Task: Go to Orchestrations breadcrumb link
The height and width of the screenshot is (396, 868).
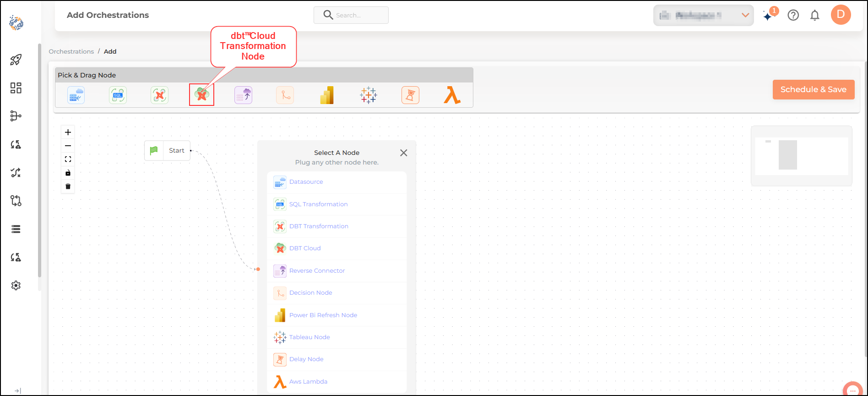Action: pos(71,51)
